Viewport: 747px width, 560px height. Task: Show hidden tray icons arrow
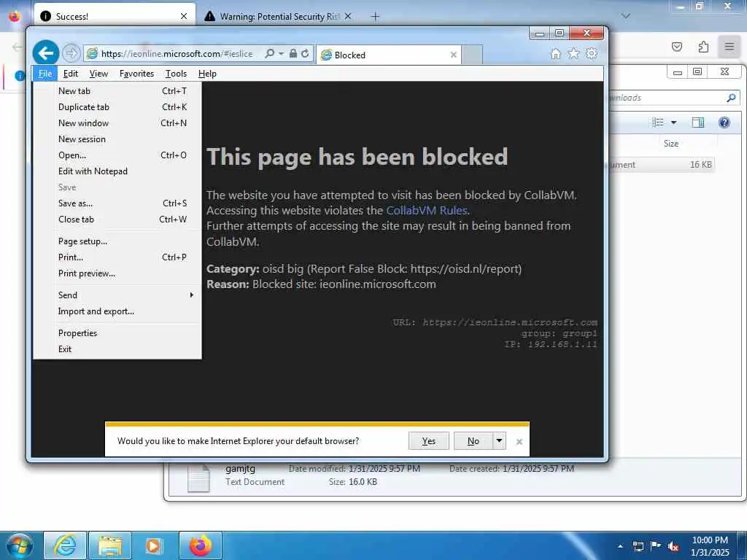pos(620,546)
